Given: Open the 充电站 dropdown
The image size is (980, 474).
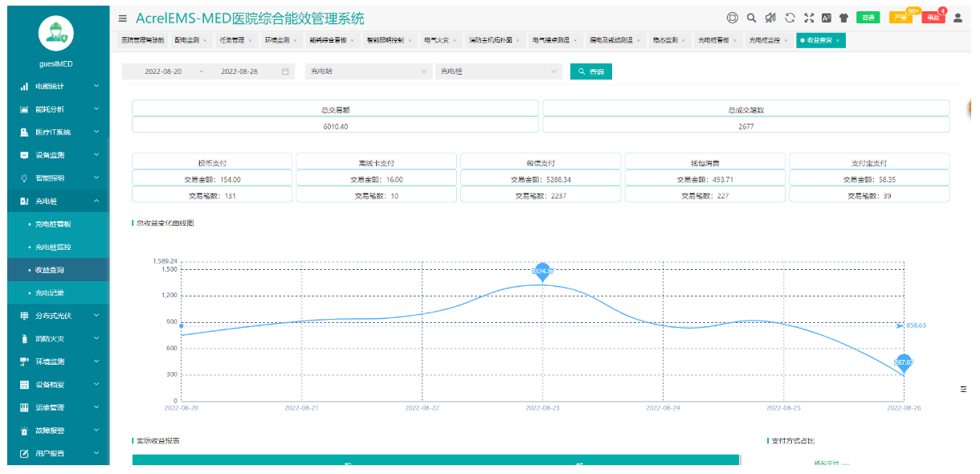Looking at the screenshot, I should pos(368,72).
